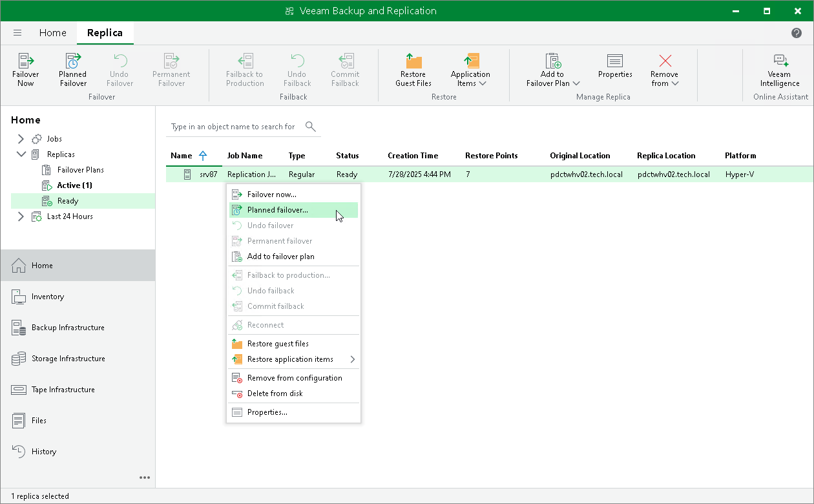The width and height of the screenshot is (814, 504).
Task: Sort by the Status column header
Action: click(347, 156)
